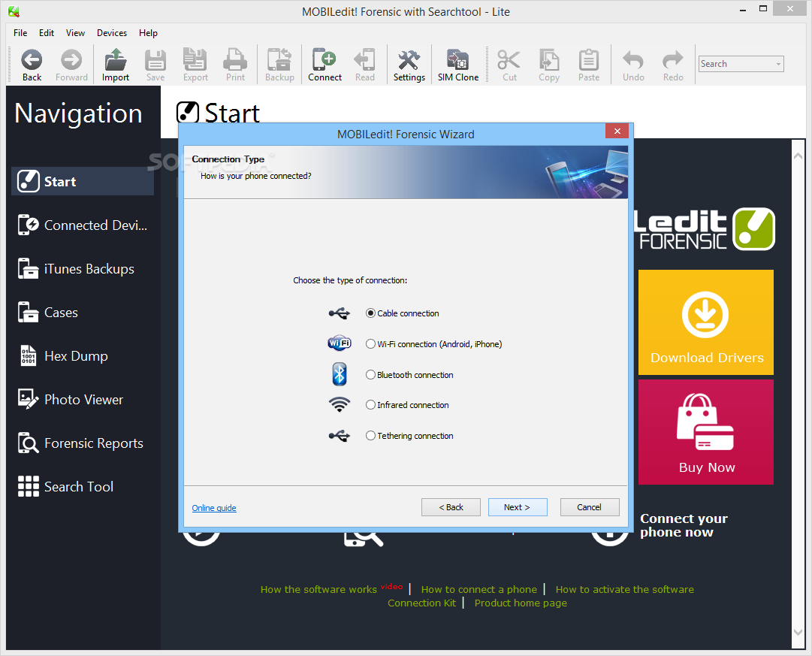Open the View menu
Image resolution: width=812 pixels, height=656 pixels.
75,32
